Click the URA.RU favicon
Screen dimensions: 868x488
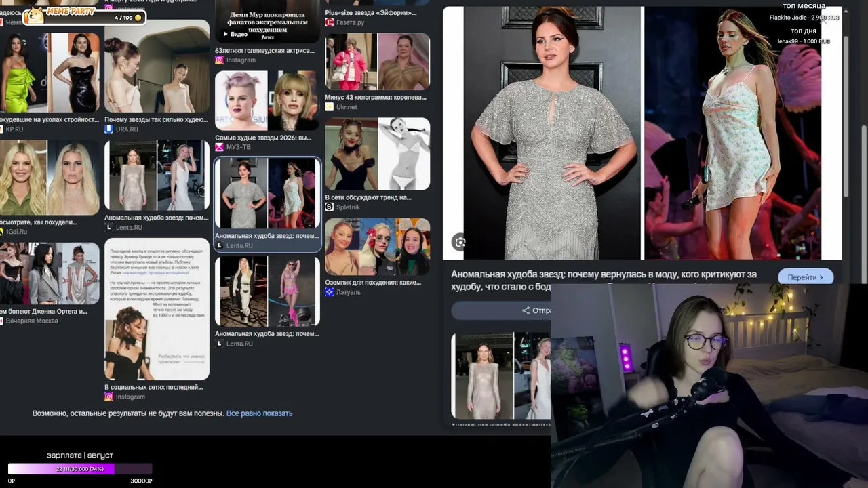pyautogui.click(x=108, y=129)
